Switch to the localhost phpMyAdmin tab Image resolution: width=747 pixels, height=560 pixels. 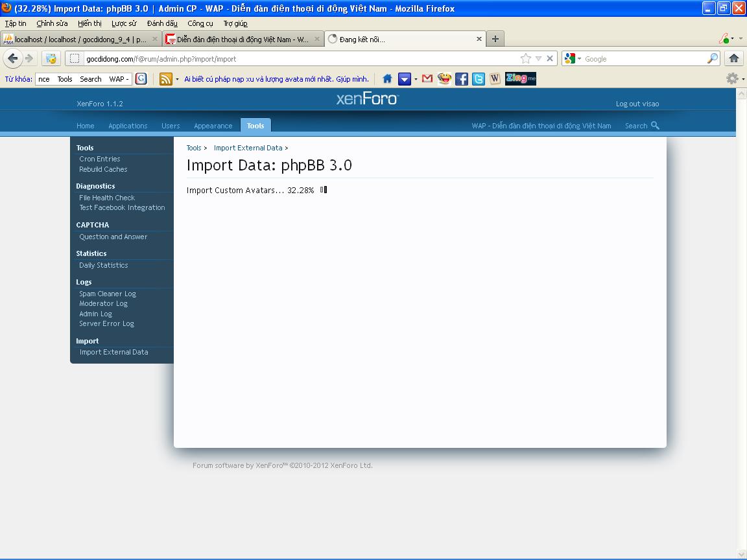click(81, 39)
